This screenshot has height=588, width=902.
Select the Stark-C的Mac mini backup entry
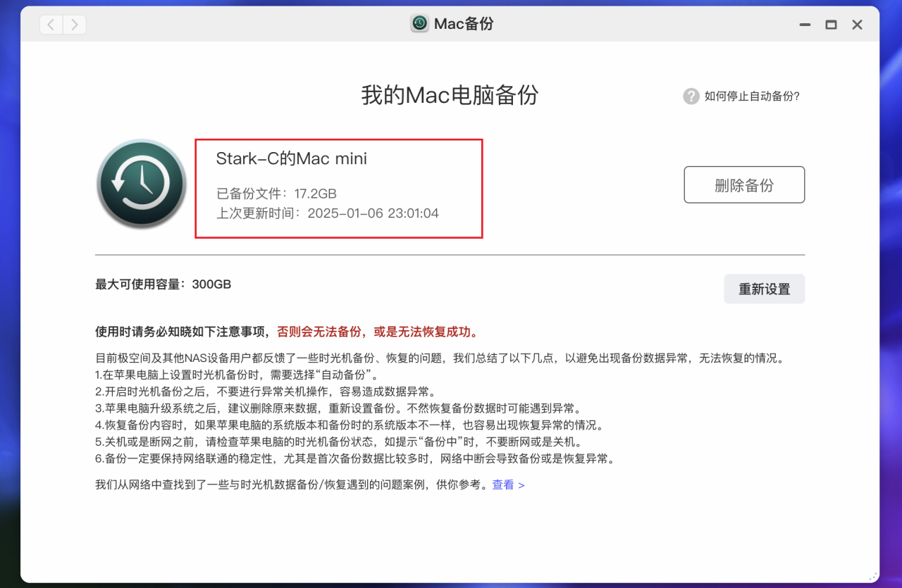click(x=338, y=188)
